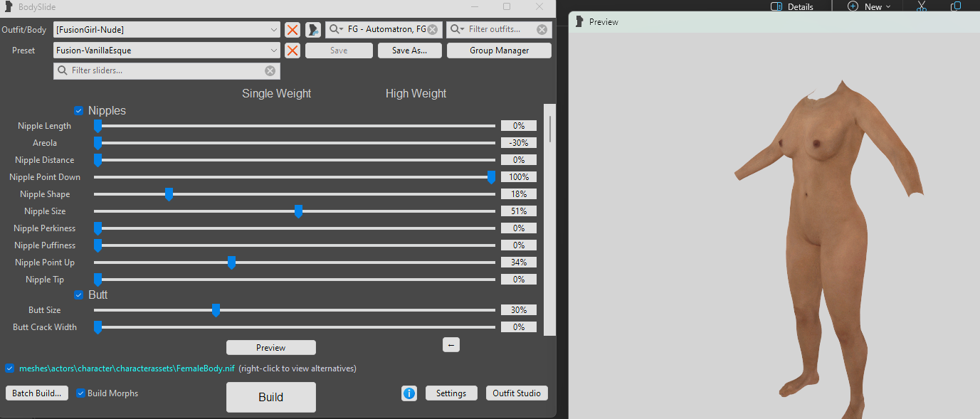The width and height of the screenshot is (980, 419).
Task: Toggle the Butt category checkbox
Action: click(79, 295)
